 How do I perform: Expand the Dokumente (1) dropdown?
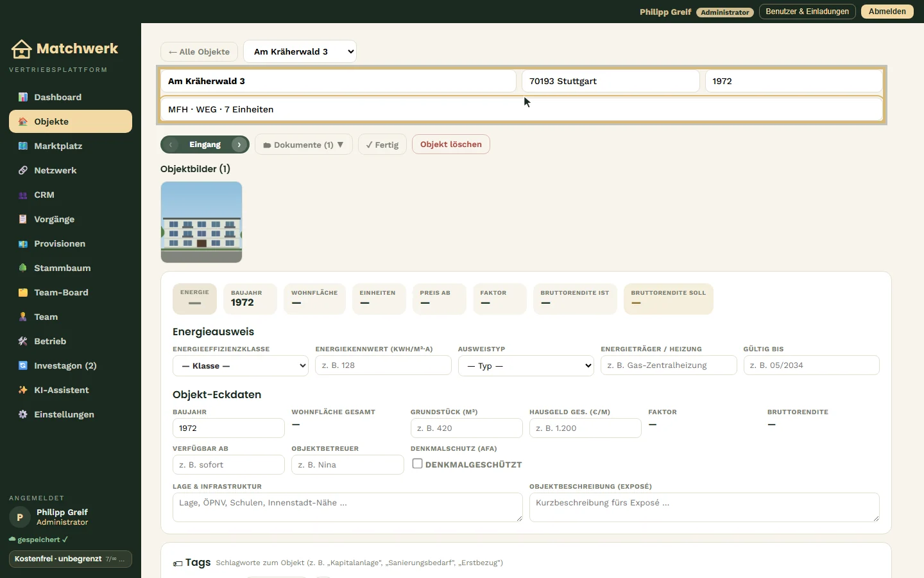[304, 144]
